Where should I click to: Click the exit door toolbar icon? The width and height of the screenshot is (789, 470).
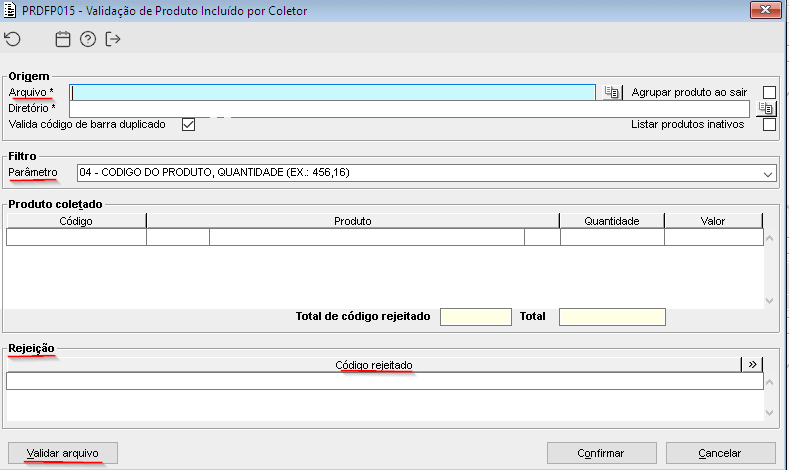pos(113,39)
